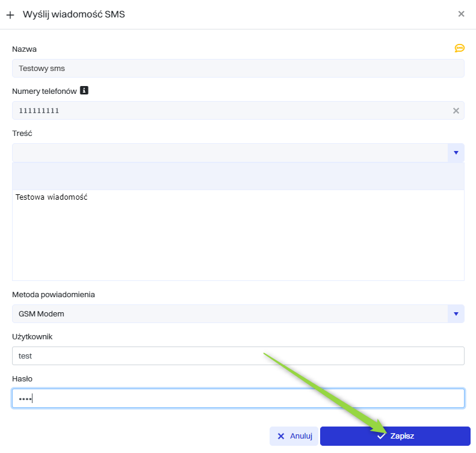476x453 pixels.
Task: Select the Użytkownik input field
Action: pos(238,356)
